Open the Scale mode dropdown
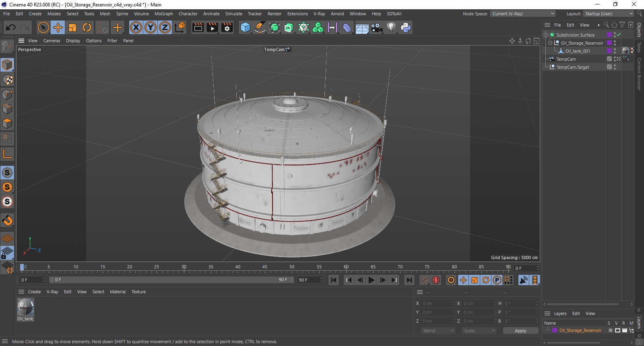644x346 pixels. [479, 331]
